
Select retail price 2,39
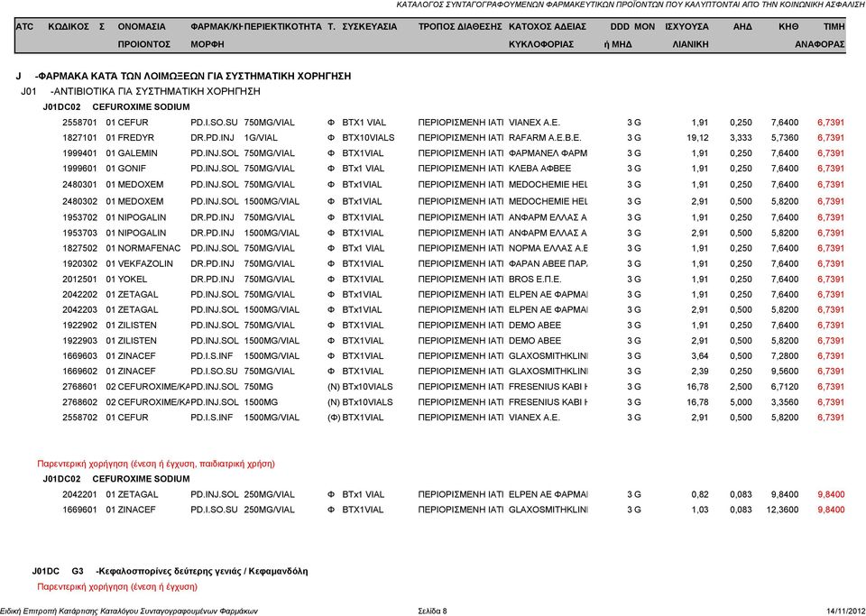700,372
